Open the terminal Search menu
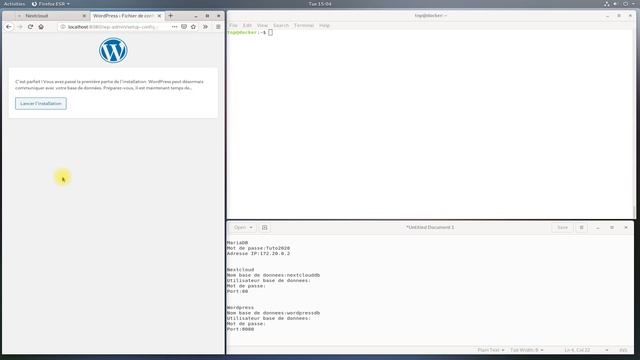640x360 pixels. pos(281,25)
